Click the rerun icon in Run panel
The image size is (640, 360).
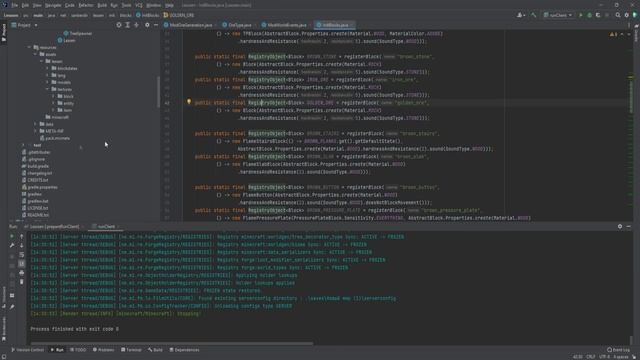point(12,236)
